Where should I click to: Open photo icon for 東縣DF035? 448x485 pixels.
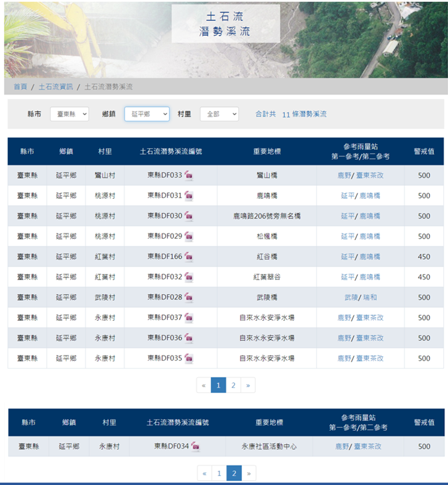(x=189, y=358)
